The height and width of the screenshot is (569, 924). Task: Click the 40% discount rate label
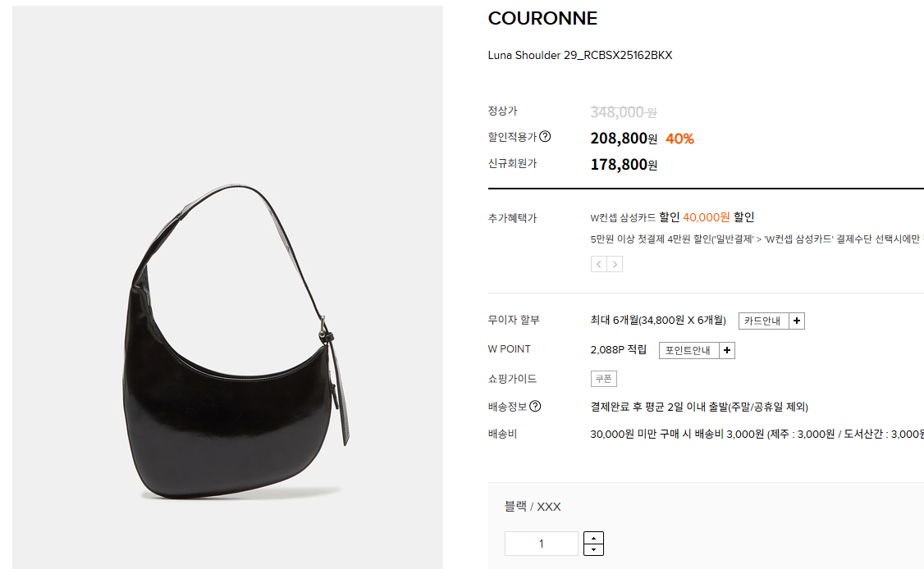pyautogui.click(x=680, y=139)
